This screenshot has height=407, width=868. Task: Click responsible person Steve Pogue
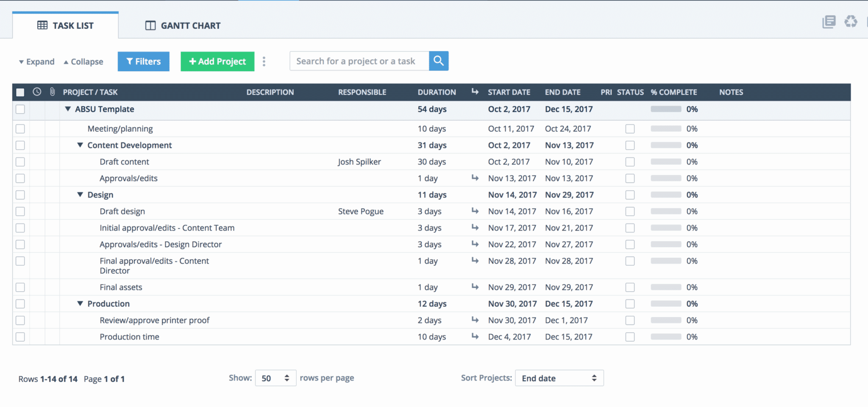click(x=361, y=211)
